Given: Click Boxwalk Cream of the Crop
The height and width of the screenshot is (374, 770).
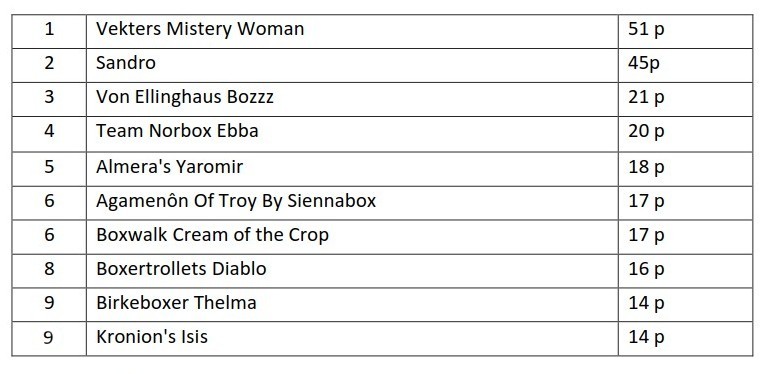Looking at the screenshot, I should pos(352,237).
